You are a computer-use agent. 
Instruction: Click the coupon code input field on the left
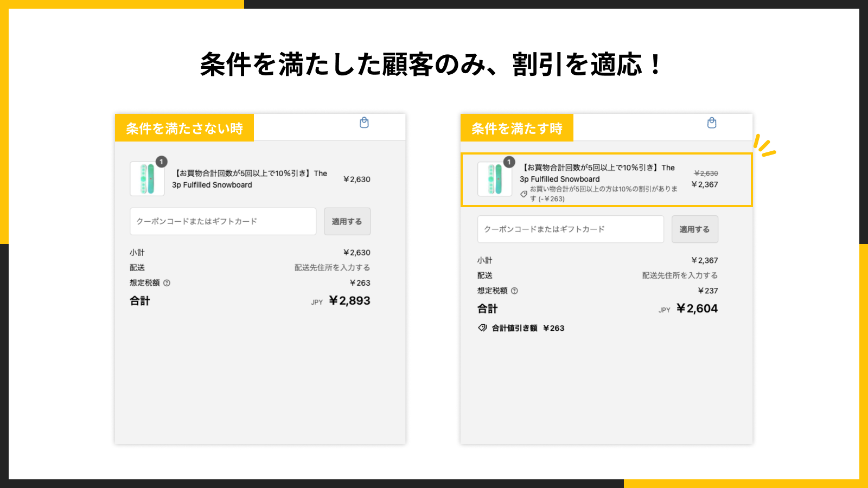click(223, 221)
